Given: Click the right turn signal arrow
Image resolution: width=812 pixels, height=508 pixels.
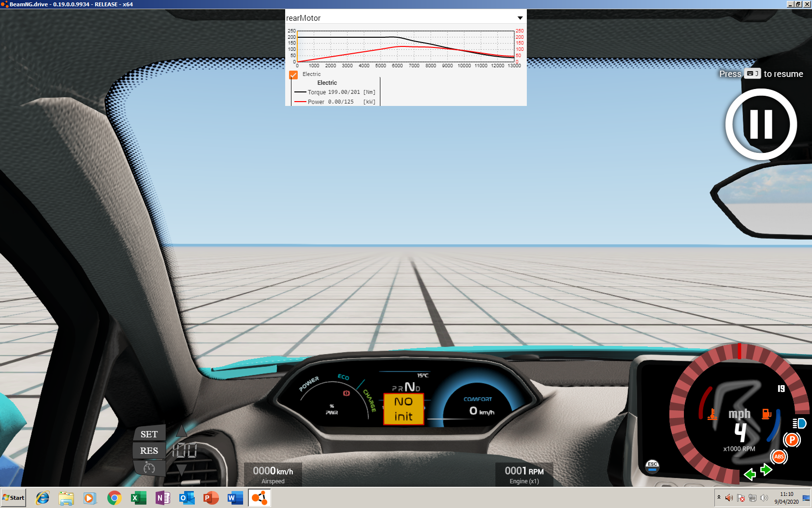Looking at the screenshot, I should [767, 469].
